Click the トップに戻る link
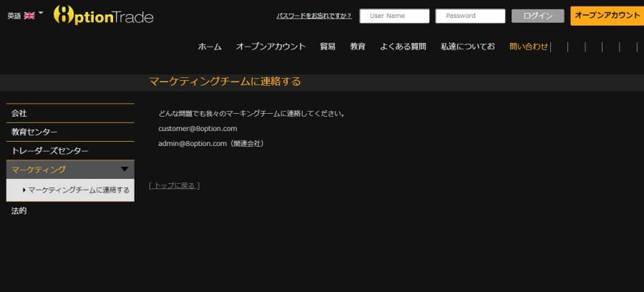Screen dimensions: 644x292 [x=175, y=185]
